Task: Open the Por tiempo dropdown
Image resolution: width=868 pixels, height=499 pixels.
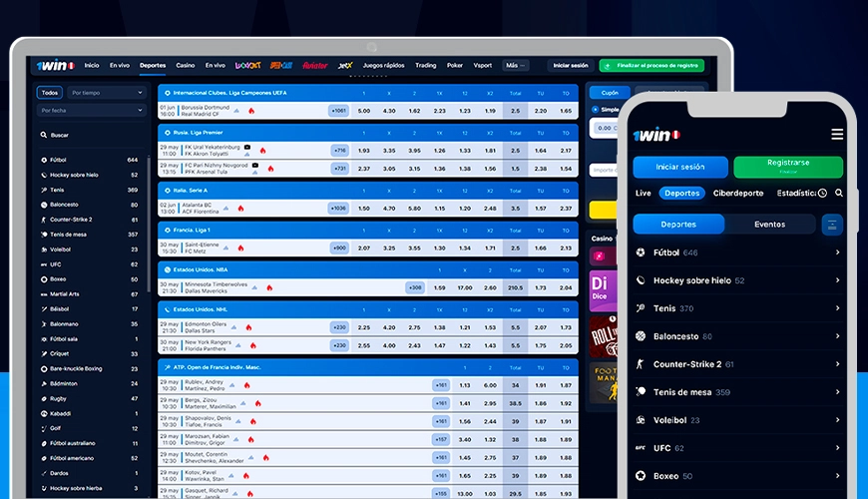Action: (107, 93)
